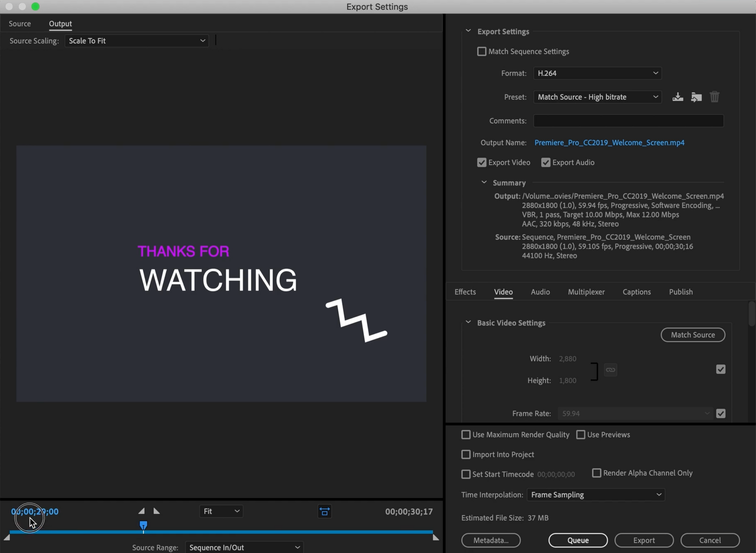The width and height of the screenshot is (756, 553).
Task: Click the blue playhead on the timeline
Action: pyautogui.click(x=143, y=525)
